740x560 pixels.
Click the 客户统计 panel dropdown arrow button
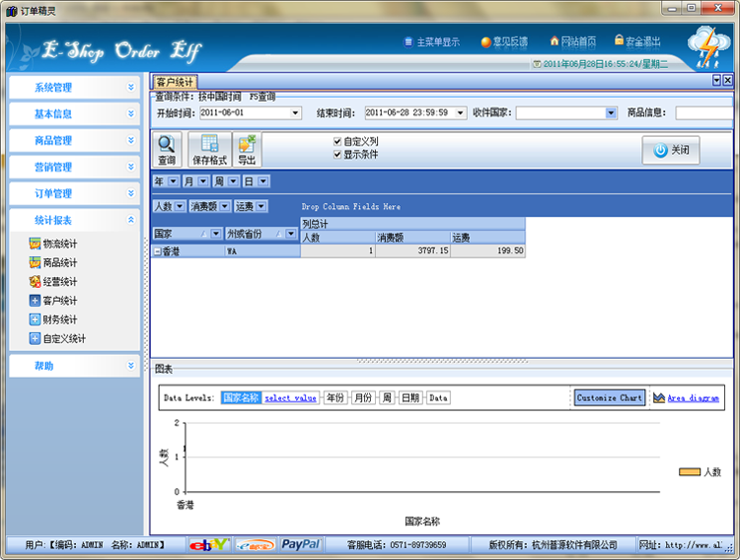(716, 80)
